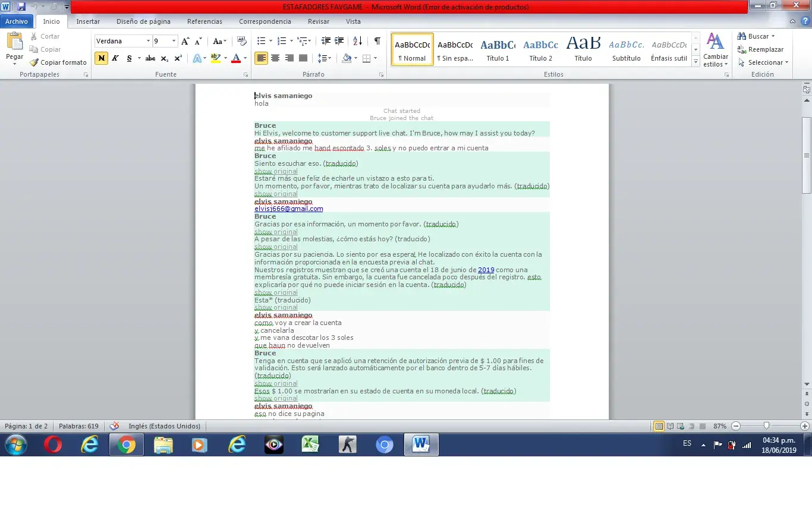Apply superscript formatting

[178, 58]
